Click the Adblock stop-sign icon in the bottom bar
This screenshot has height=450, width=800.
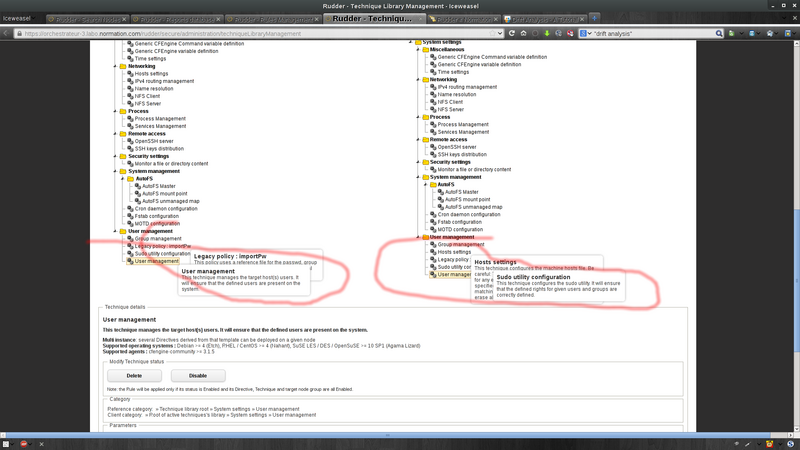[23, 444]
